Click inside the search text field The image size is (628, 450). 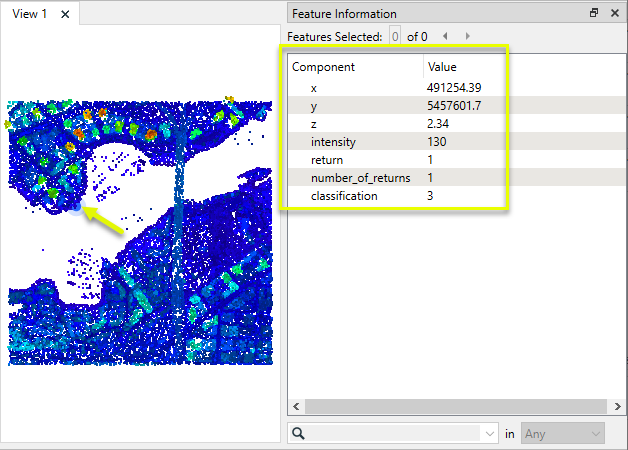[395, 434]
